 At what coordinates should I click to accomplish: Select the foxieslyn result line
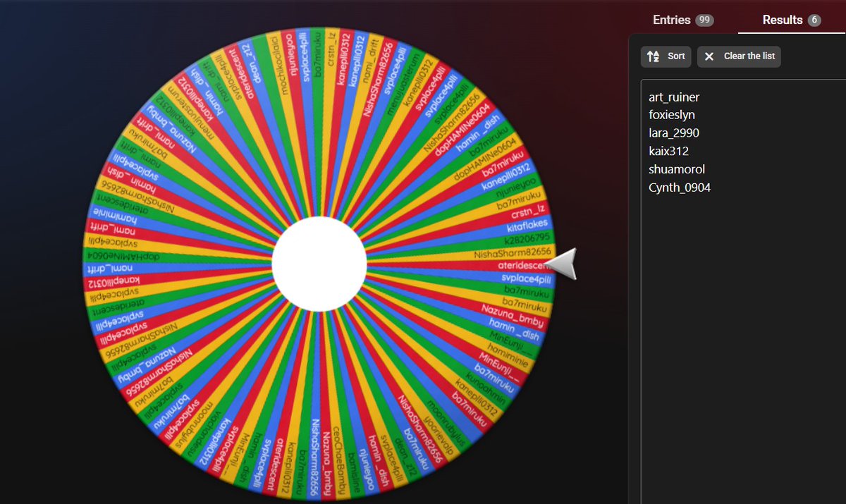tap(672, 115)
